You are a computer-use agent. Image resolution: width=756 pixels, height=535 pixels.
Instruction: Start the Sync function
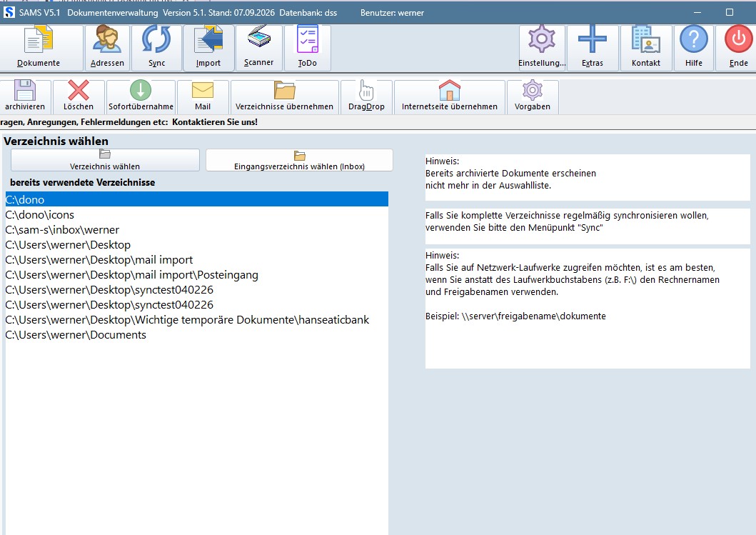(156, 47)
